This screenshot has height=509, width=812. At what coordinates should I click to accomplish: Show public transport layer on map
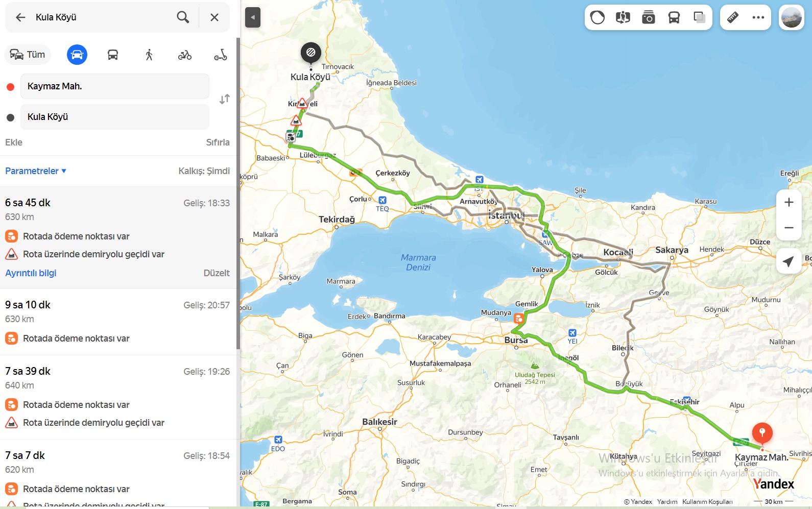[x=674, y=18]
